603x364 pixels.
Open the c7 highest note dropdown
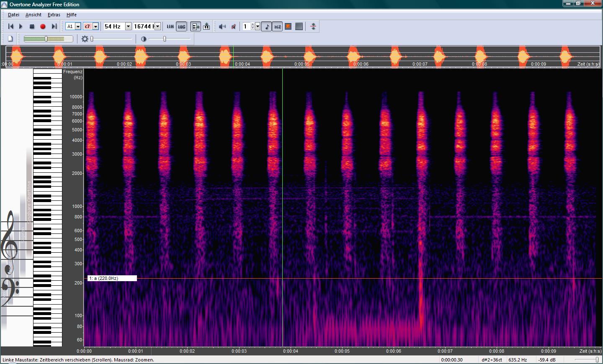coord(95,26)
